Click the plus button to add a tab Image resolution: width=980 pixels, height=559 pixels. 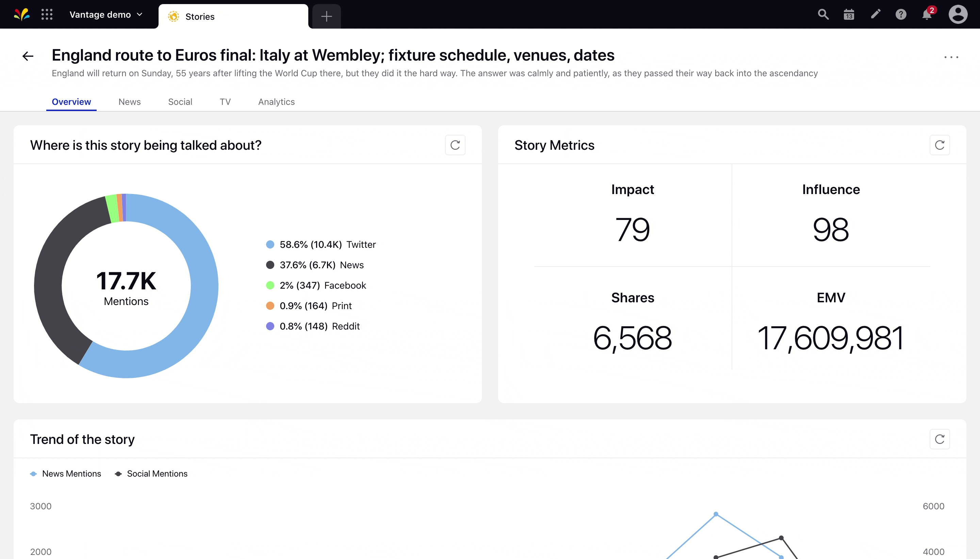click(326, 16)
